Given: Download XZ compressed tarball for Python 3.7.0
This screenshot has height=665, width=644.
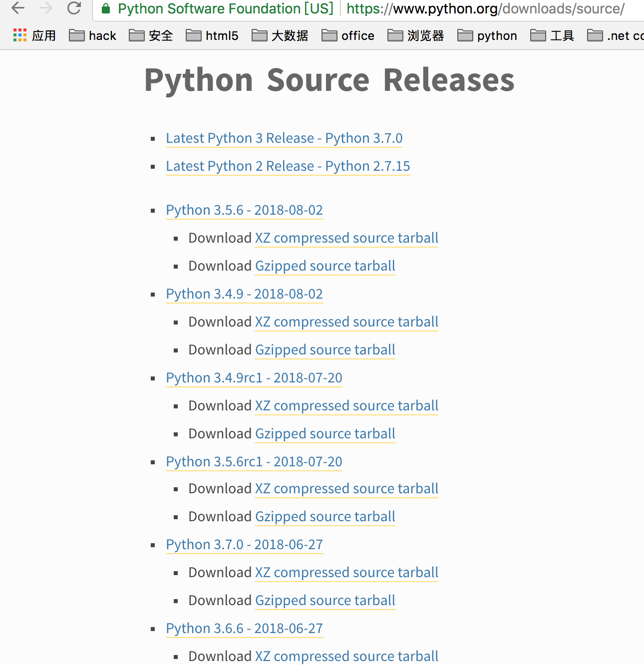Looking at the screenshot, I should tap(346, 572).
